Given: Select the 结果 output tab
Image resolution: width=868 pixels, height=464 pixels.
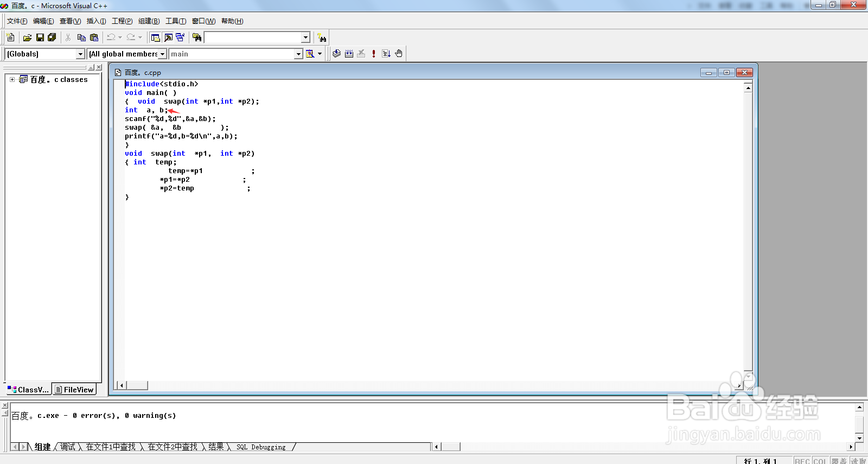Looking at the screenshot, I should click(x=216, y=447).
